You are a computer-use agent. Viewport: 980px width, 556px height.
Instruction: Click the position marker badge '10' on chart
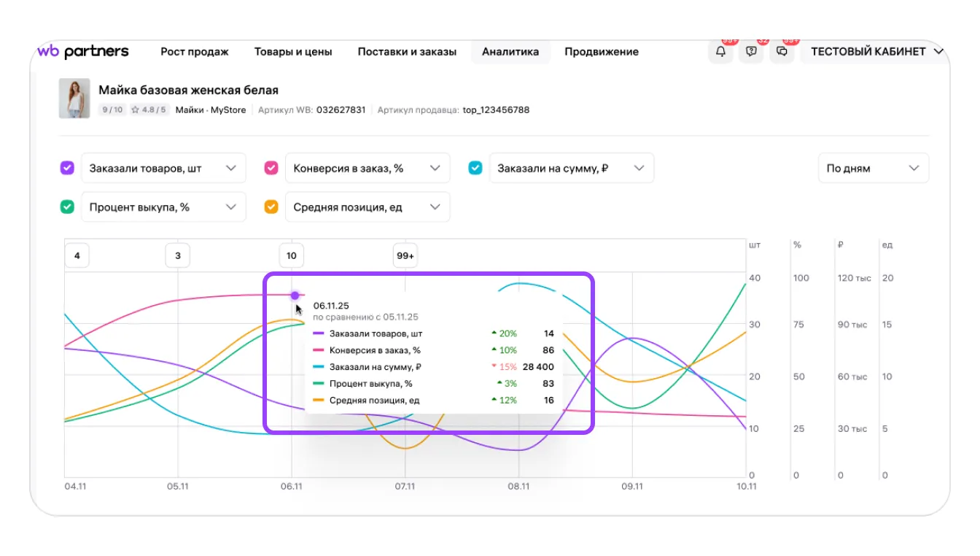click(x=292, y=256)
